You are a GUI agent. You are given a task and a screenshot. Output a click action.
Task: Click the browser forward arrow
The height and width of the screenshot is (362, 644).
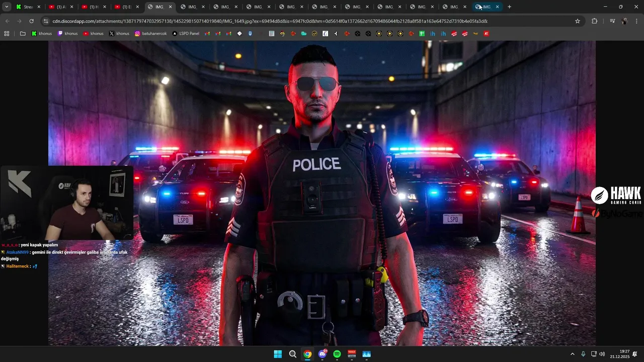click(19, 21)
